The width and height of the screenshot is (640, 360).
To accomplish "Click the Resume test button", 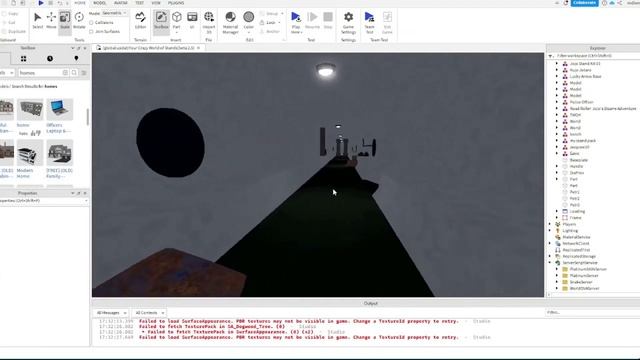I will pos(312,20).
